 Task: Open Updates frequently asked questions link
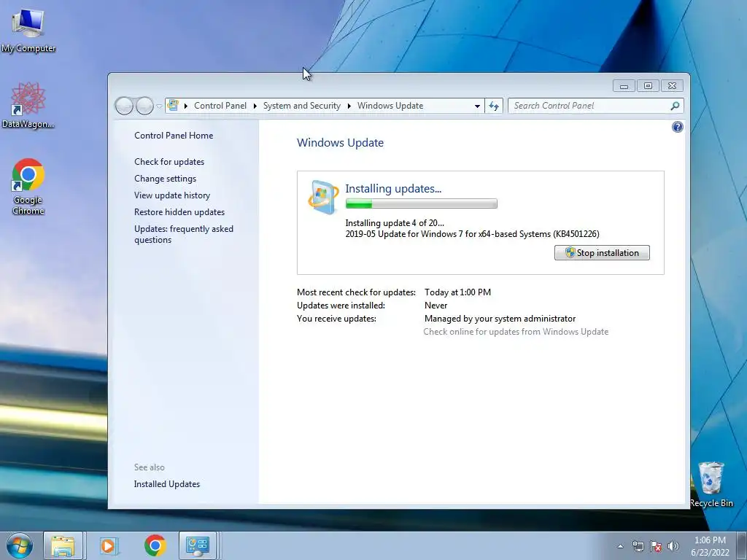point(183,234)
